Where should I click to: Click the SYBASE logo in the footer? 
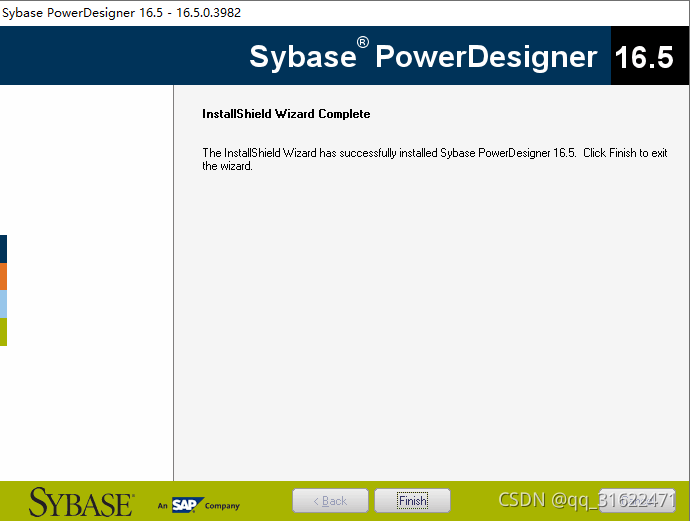(x=81, y=502)
